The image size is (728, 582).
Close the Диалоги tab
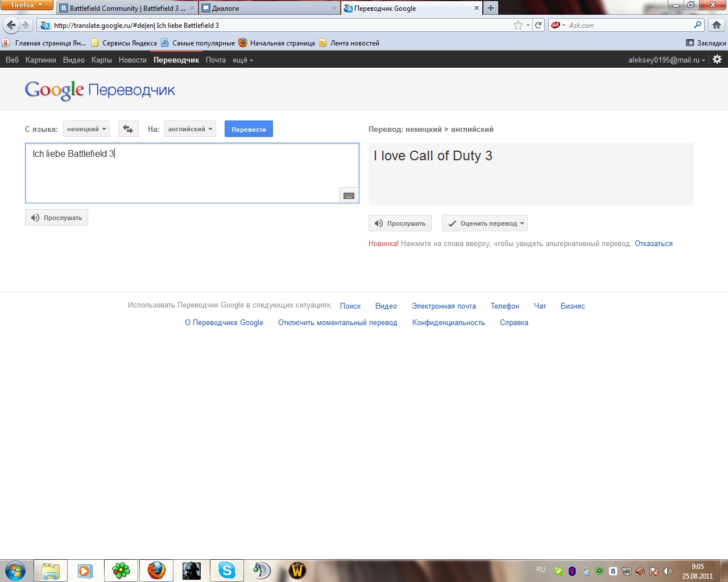tap(334, 8)
